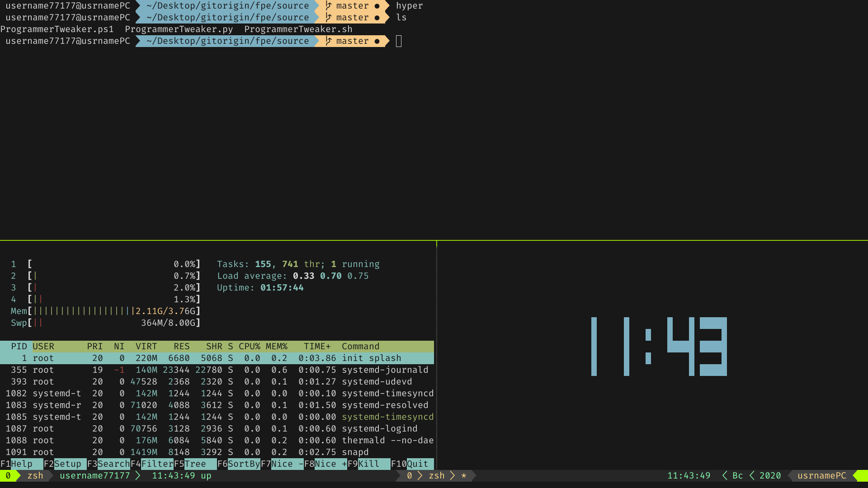Click the 11:43:49 up status text
This screenshot has width=868, height=488.
(182, 476)
